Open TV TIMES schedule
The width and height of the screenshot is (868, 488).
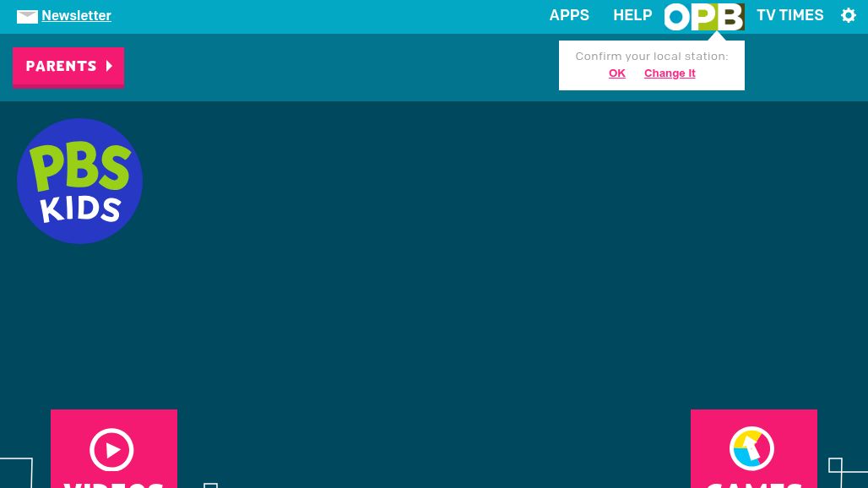[x=790, y=15]
